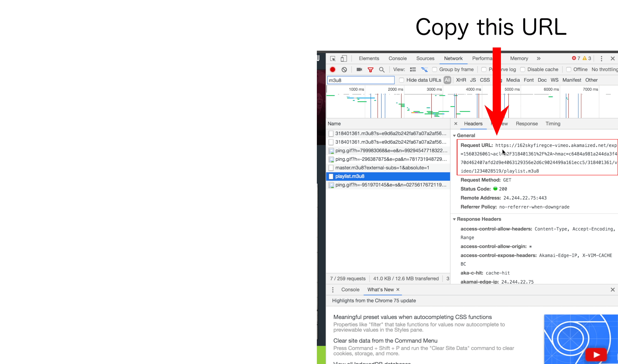Click the Clear network log button

coord(345,70)
